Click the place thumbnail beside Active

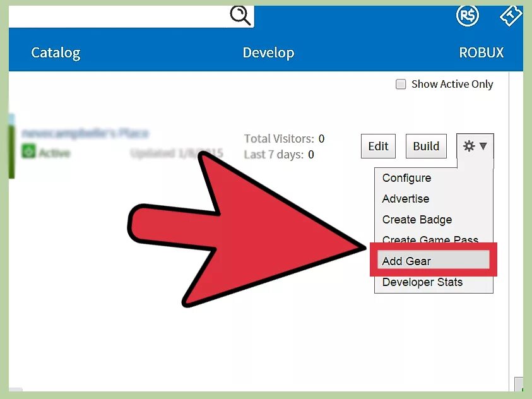click(11, 146)
